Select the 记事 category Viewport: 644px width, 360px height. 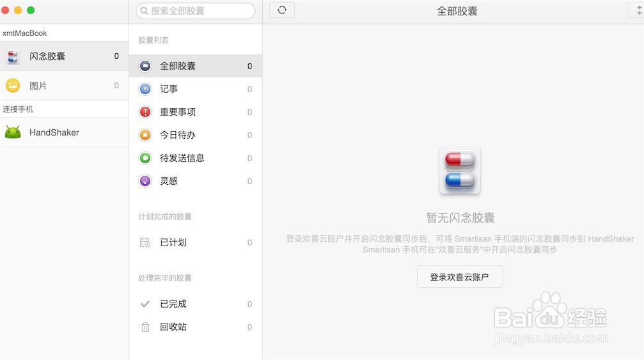tap(196, 89)
